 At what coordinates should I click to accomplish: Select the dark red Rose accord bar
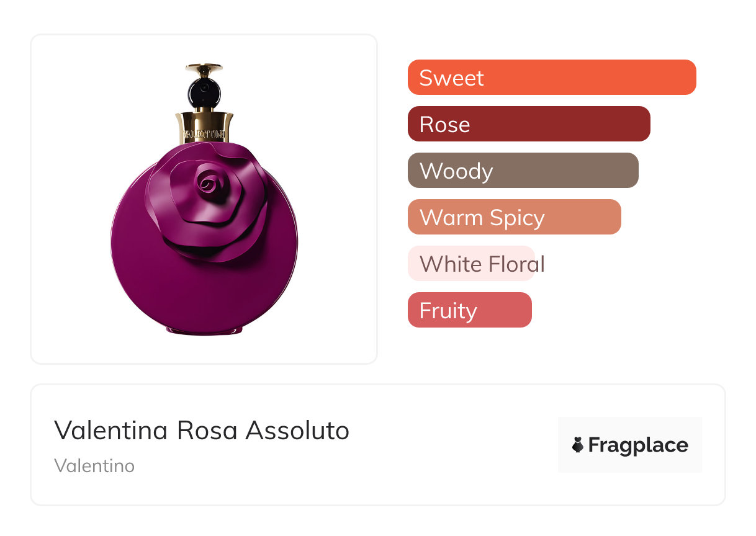[x=528, y=124]
